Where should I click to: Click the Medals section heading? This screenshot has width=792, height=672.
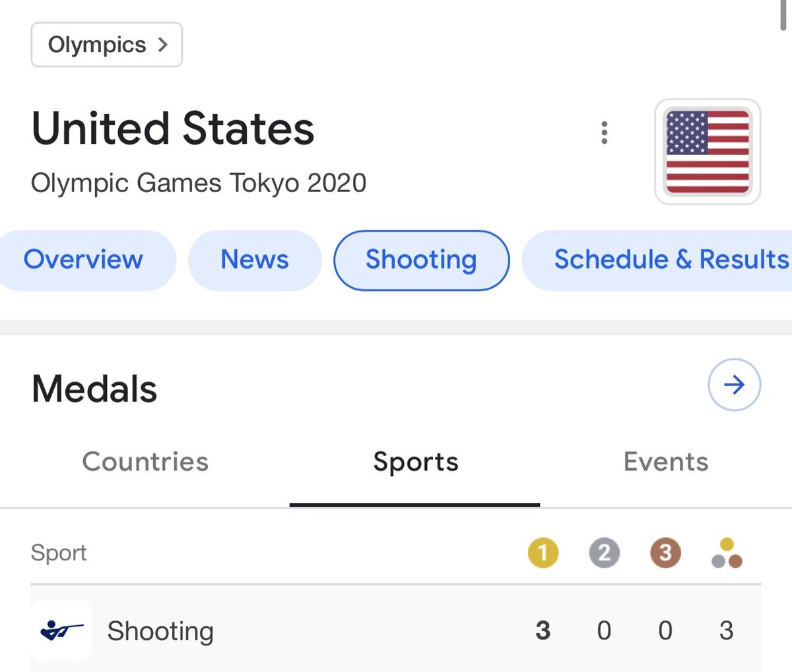coord(94,389)
